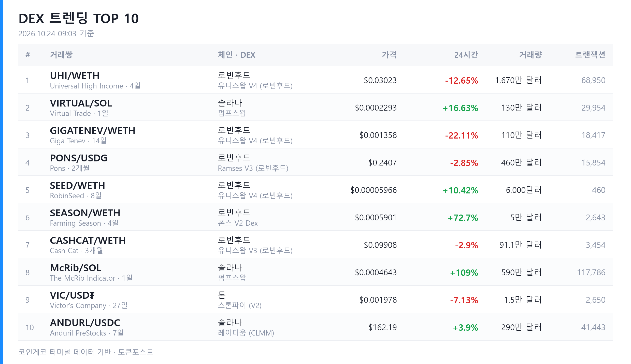Click the 가격 column header
This screenshot has height=364, width=631.
click(x=389, y=55)
